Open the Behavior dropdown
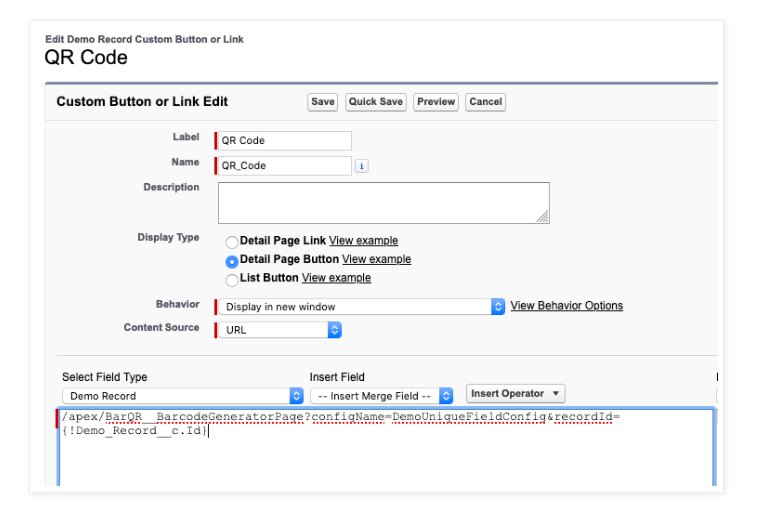The image size is (768, 516). pos(361,306)
